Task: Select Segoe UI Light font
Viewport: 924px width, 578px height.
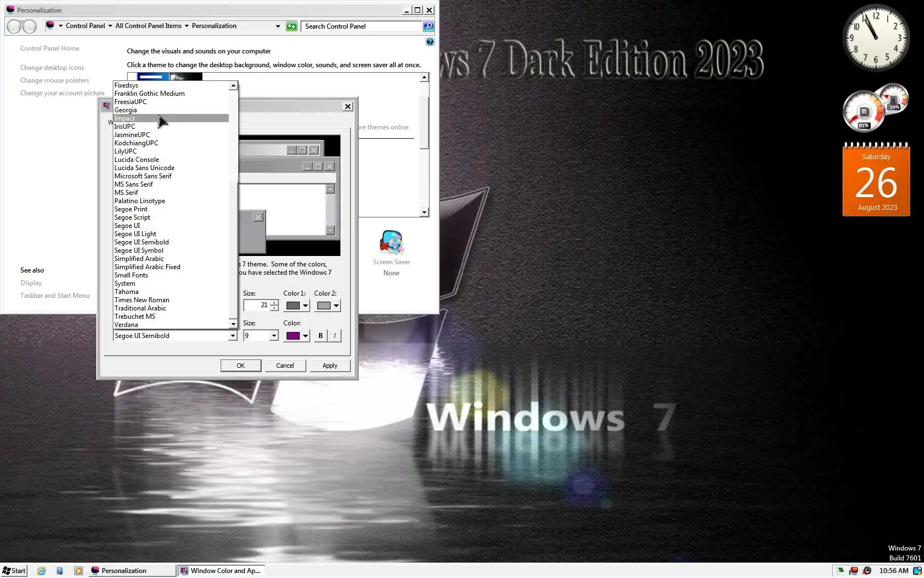Action: [171, 234]
